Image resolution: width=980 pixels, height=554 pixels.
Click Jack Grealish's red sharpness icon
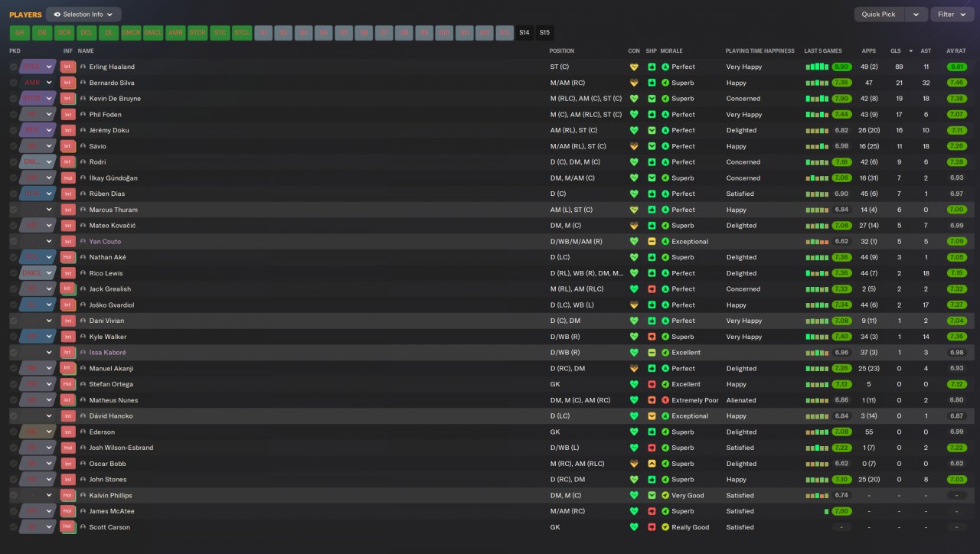coord(652,289)
